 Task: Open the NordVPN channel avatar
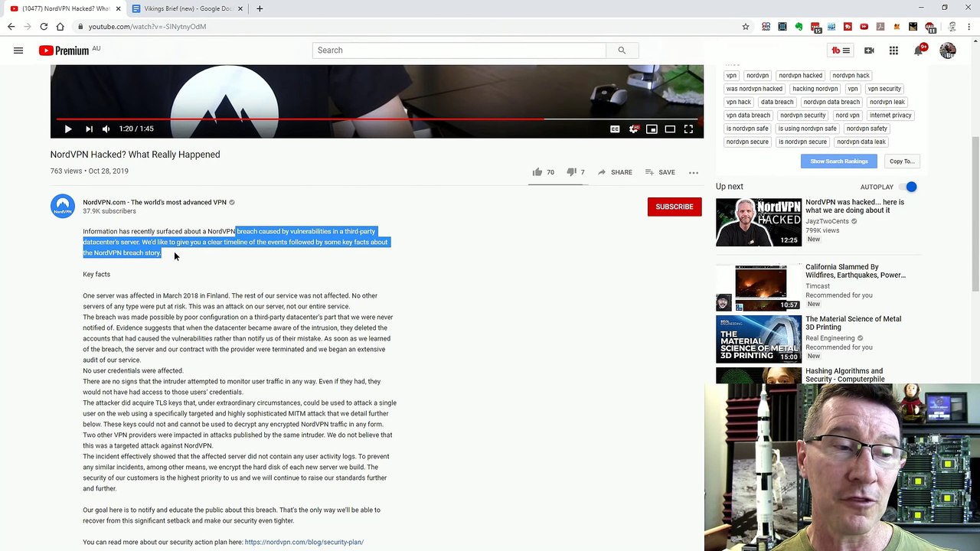pyautogui.click(x=63, y=207)
